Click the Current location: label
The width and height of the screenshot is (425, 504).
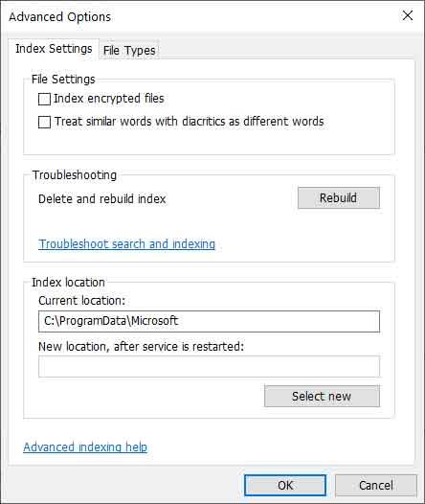click(x=82, y=301)
